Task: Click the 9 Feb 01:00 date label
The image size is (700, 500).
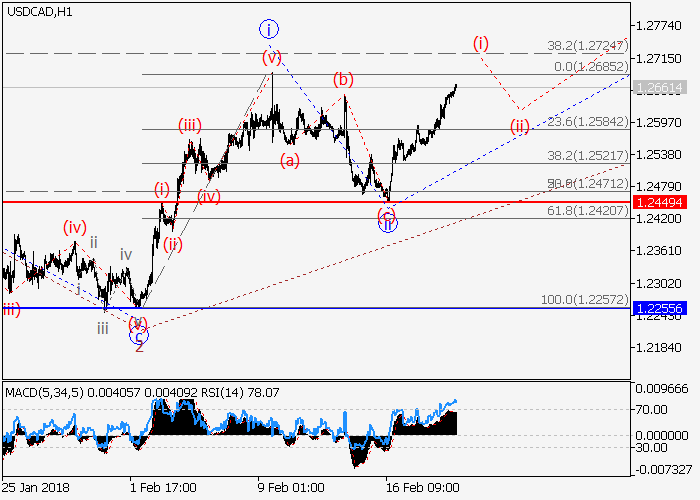Action: [291, 488]
